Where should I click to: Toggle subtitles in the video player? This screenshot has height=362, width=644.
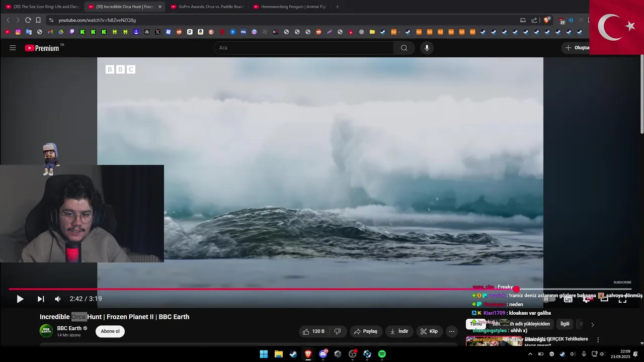coord(568,299)
